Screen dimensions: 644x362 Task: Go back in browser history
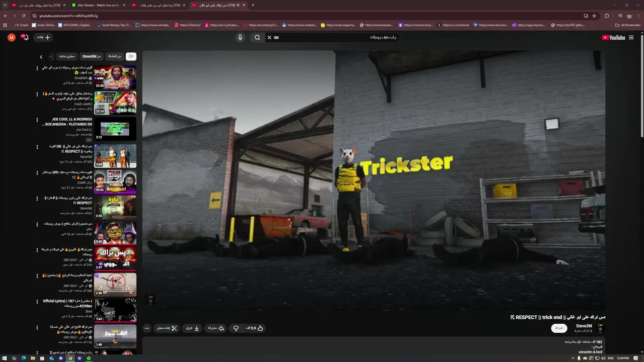click(5, 16)
